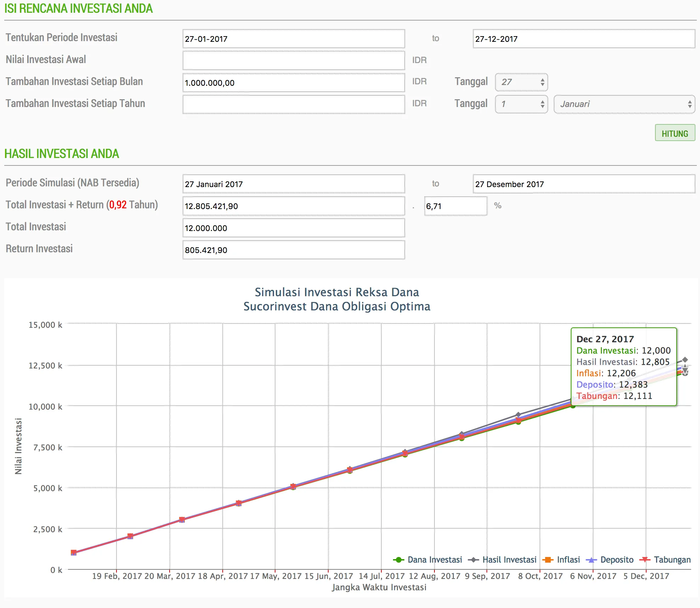This screenshot has height=608, width=700.
Task: Click Tambahan Investasi Setiap Bulan amount field
Action: (293, 83)
